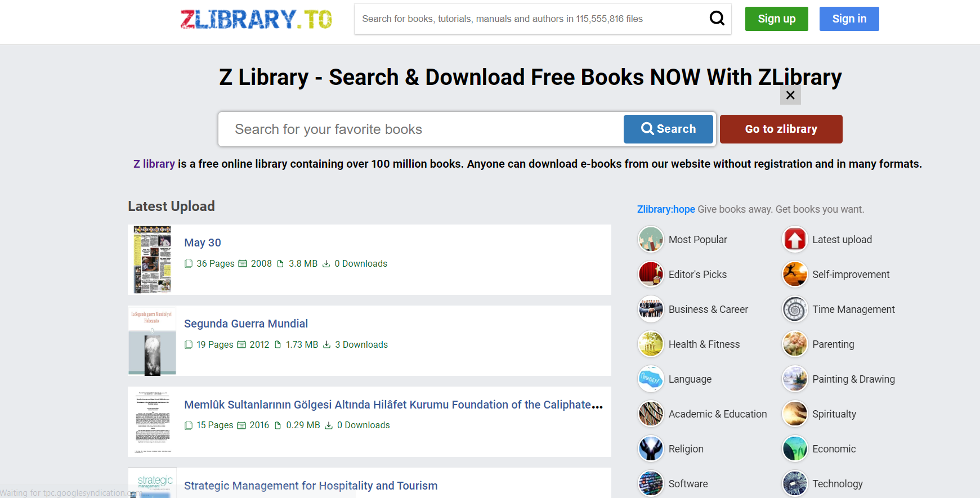This screenshot has height=498, width=980.
Task: Click the 'Time Management' text label
Action: point(853,309)
